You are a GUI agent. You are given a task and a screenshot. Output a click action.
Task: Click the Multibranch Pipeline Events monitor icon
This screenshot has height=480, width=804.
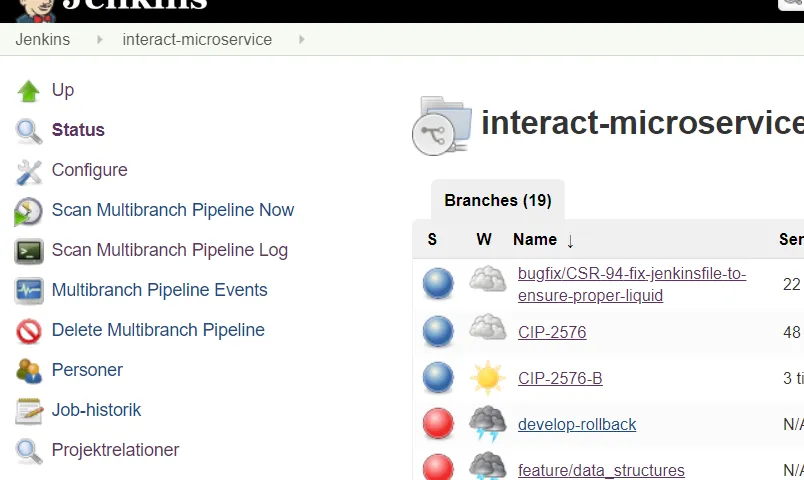tap(29, 291)
